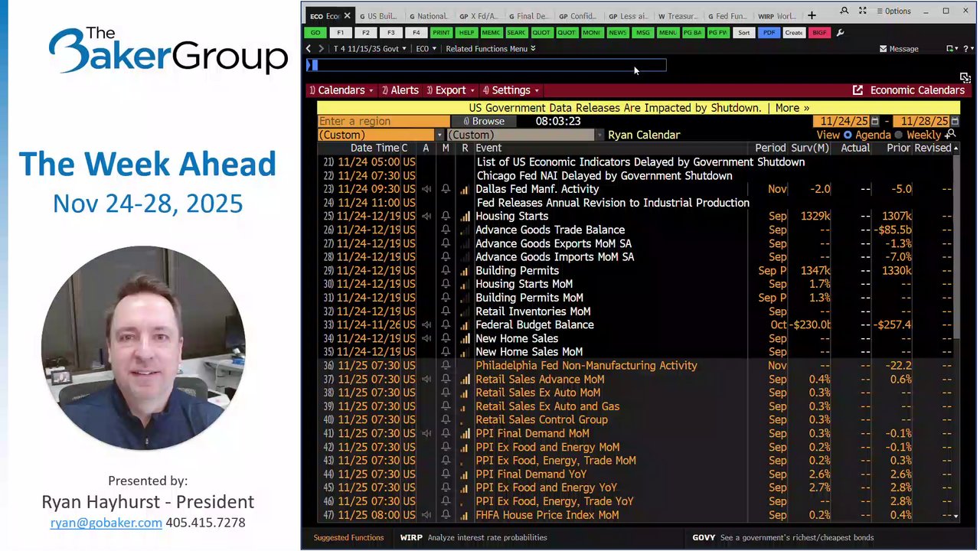Click the Browse button

click(x=482, y=121)
